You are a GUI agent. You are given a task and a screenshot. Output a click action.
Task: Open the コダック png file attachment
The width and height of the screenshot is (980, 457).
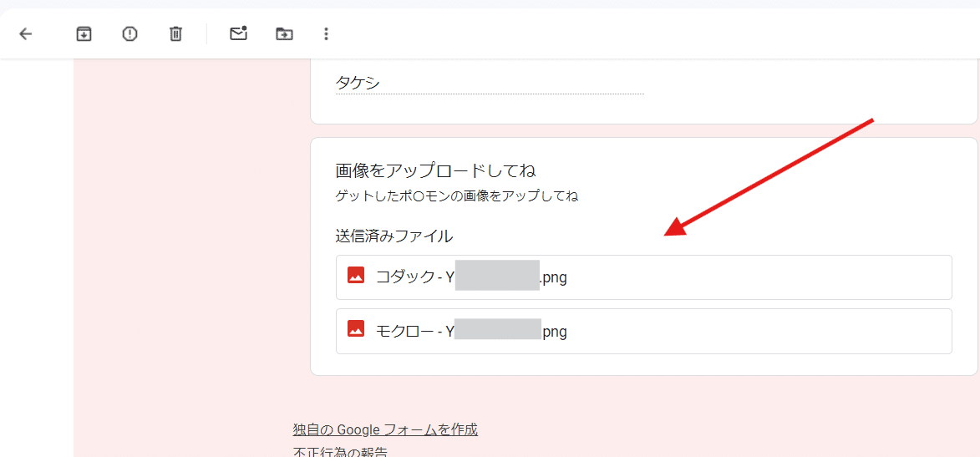(x=644, y=277)
